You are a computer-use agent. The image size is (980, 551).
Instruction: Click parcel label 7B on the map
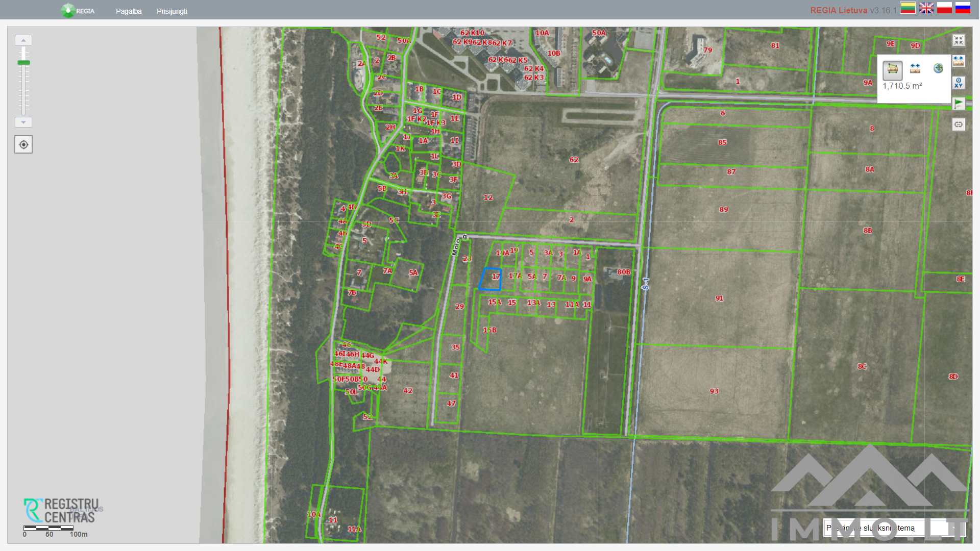(352, 293)
